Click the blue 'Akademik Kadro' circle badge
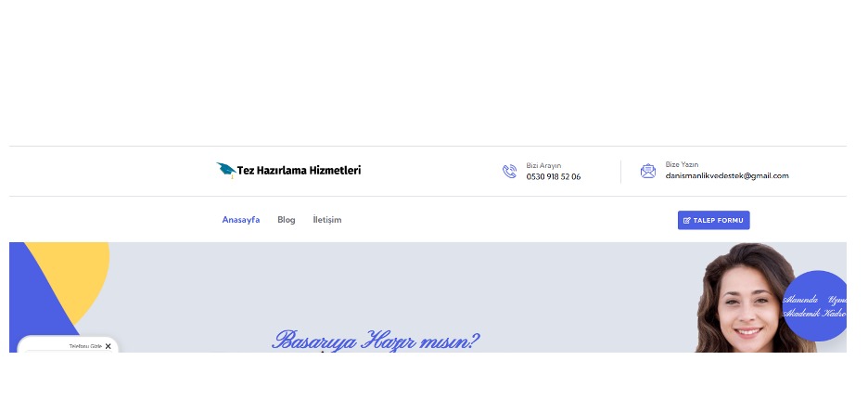This screenshot has height=412, width=868. (815, 306)
